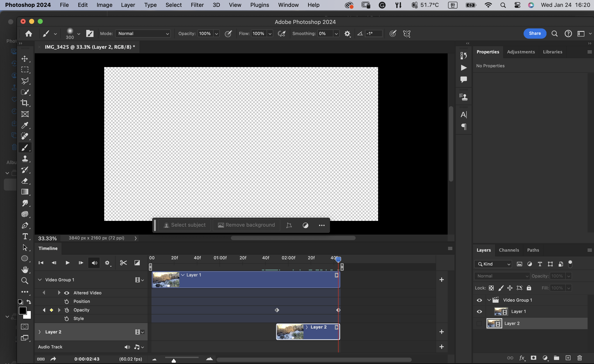This screenshot has height=364, width=594.
Task: Select the Pen tool
Action: pyautogui.click(x=25, y=225)
